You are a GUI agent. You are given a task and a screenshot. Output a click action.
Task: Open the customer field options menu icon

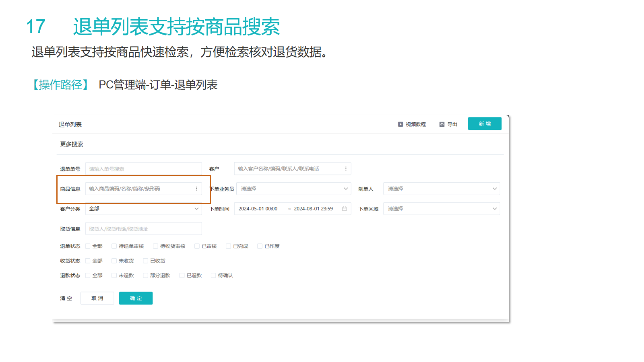(346, 169)
